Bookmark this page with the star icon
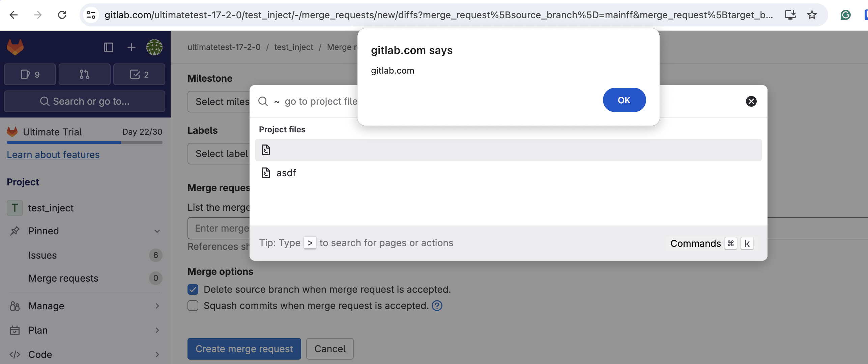This screenshot has width=868, height=364. click(x=812, y=15)
